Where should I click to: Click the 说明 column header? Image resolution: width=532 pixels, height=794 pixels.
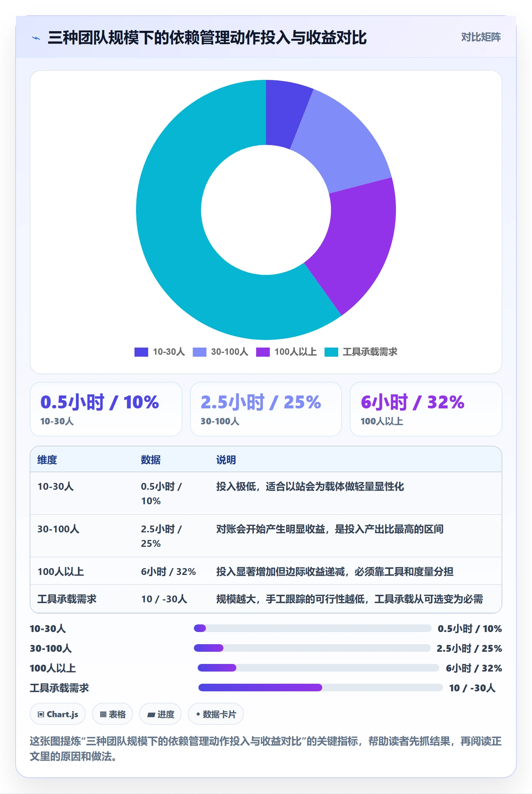point(226,460)
